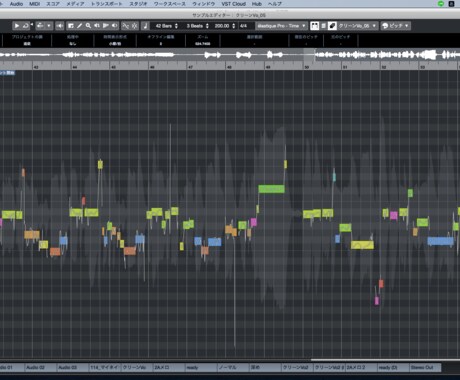This screenshot has width=460, height=380.
Task: Toggle audition loop next to the play button
Action: (x=25, y=26)
